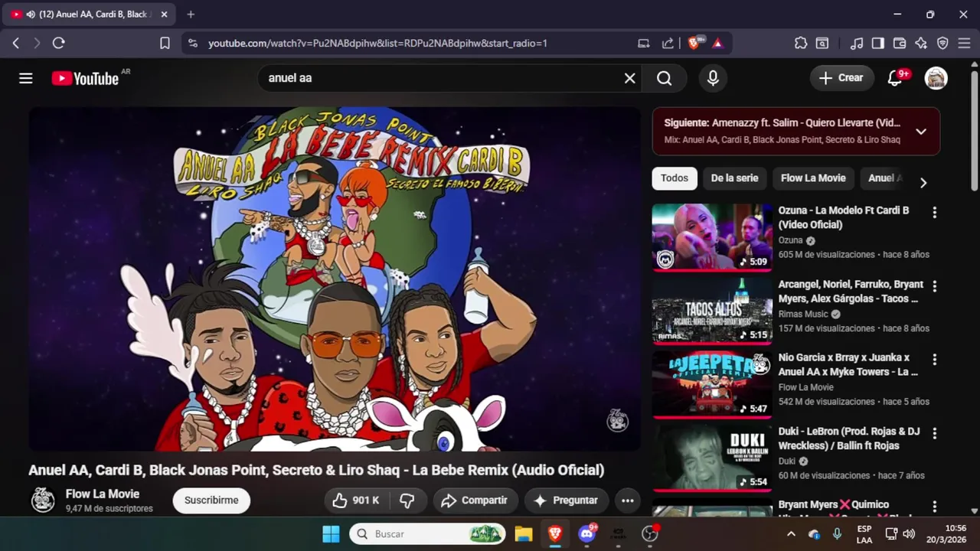980x551 pixels.
Task: Share page via address bar share icon
Action: [x=668, y=44]
